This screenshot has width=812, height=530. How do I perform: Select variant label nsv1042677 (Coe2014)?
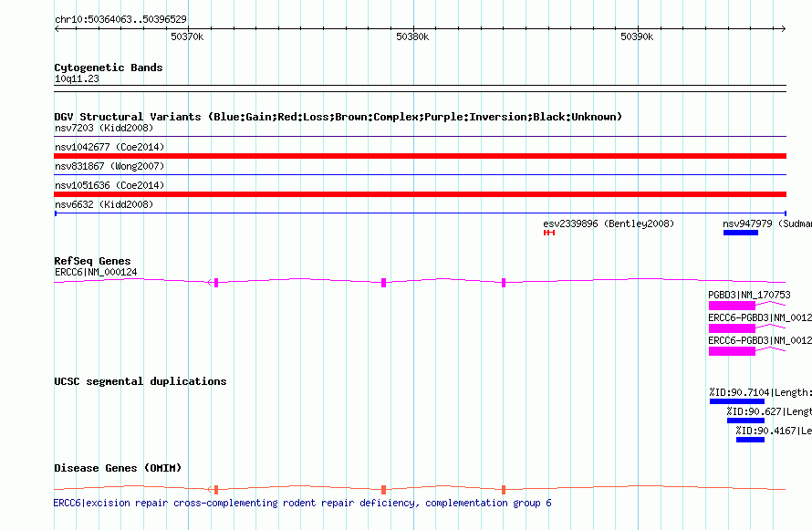coord(109,147)
